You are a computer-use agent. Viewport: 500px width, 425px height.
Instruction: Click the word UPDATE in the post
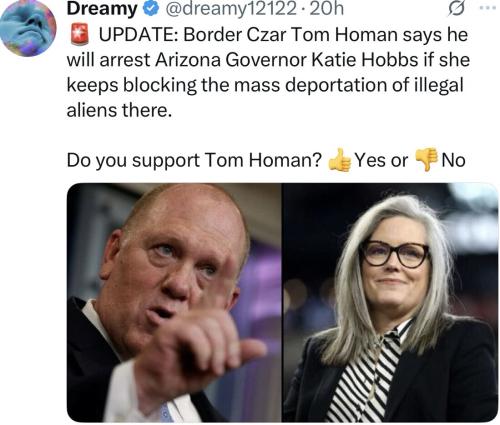[x=138, y=34]
